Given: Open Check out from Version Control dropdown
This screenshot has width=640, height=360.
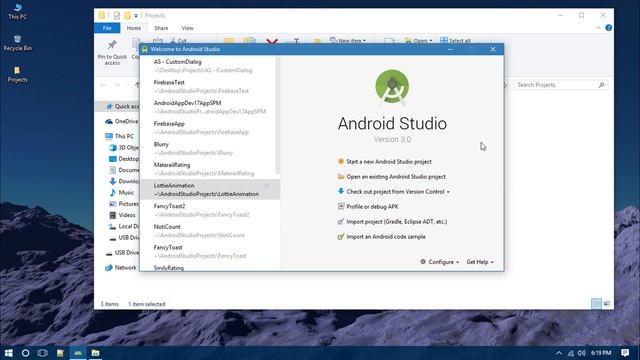Looking at the screenshot, I should pyautogui.click(x=448, y=192).
